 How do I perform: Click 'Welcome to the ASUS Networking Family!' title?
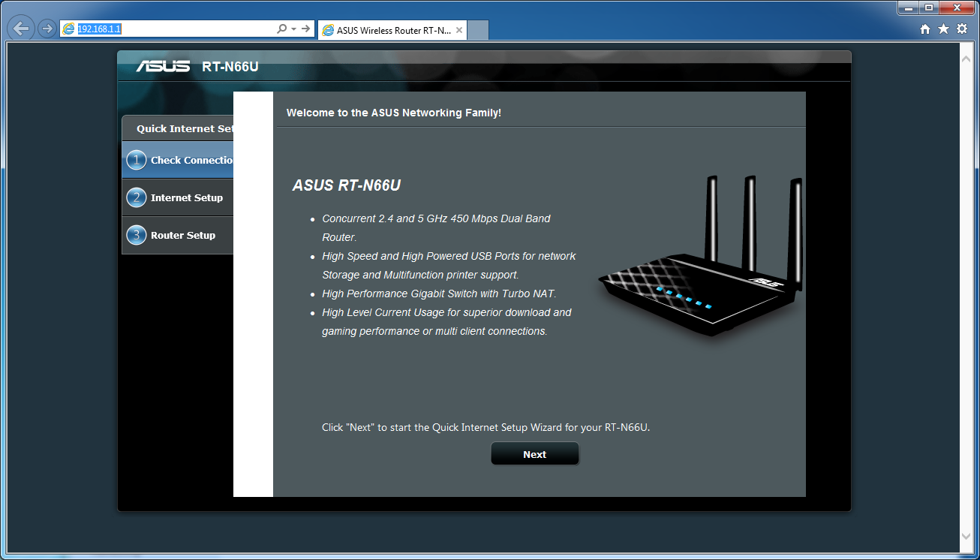[x=394, y=113]
